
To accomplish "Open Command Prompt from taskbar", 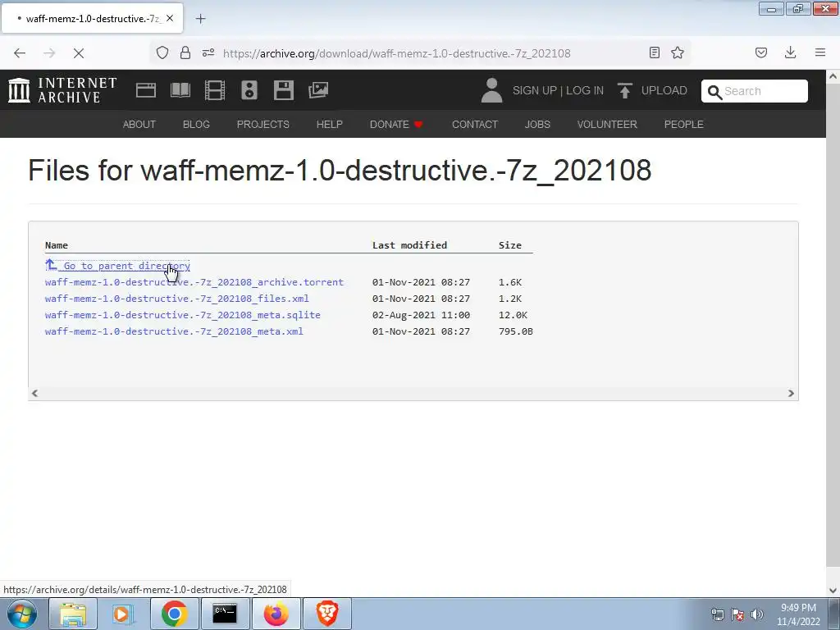I will pyautogui.click(x=225, y=614).
